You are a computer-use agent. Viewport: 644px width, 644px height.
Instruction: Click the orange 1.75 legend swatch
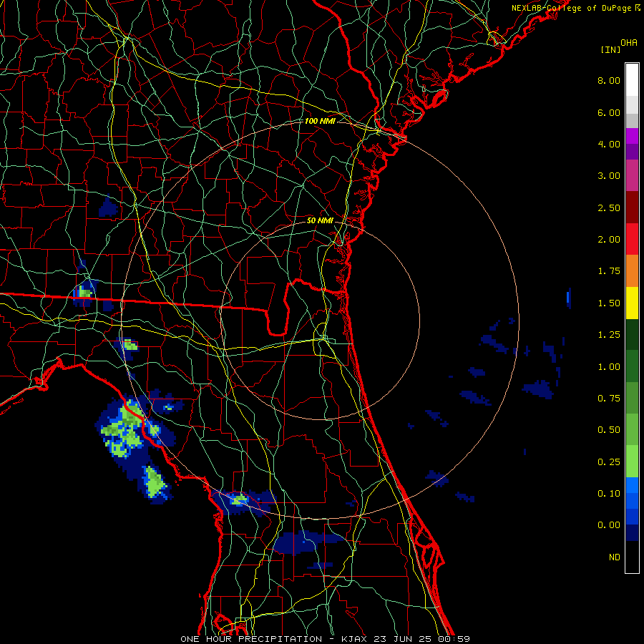pos(632,270)
